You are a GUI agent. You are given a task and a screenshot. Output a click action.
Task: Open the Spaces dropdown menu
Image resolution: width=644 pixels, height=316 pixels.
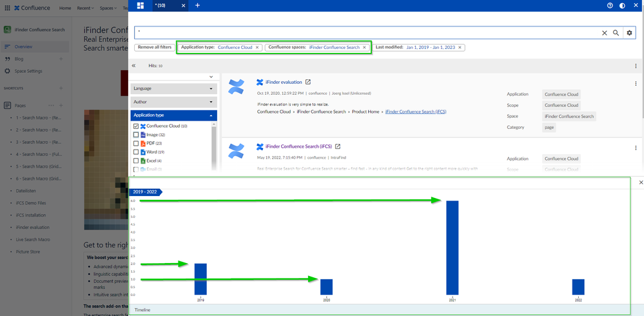(x=108, y=8)
